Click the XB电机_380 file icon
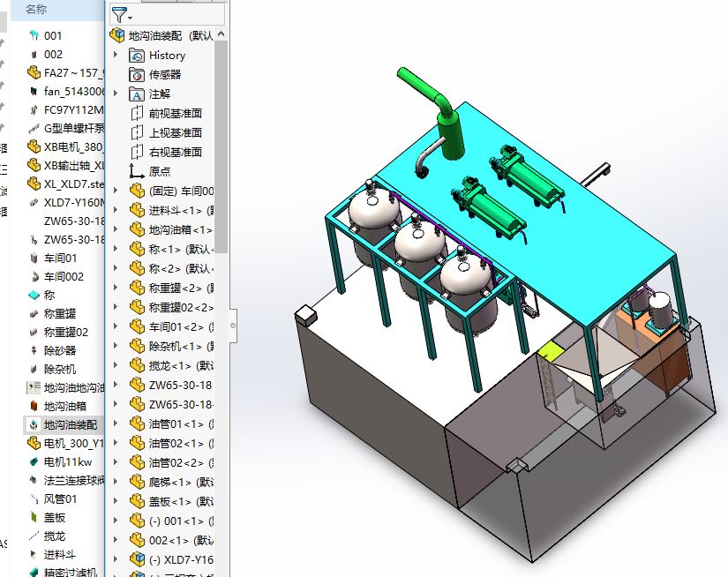The image size is (728, 577). (34, 146)
